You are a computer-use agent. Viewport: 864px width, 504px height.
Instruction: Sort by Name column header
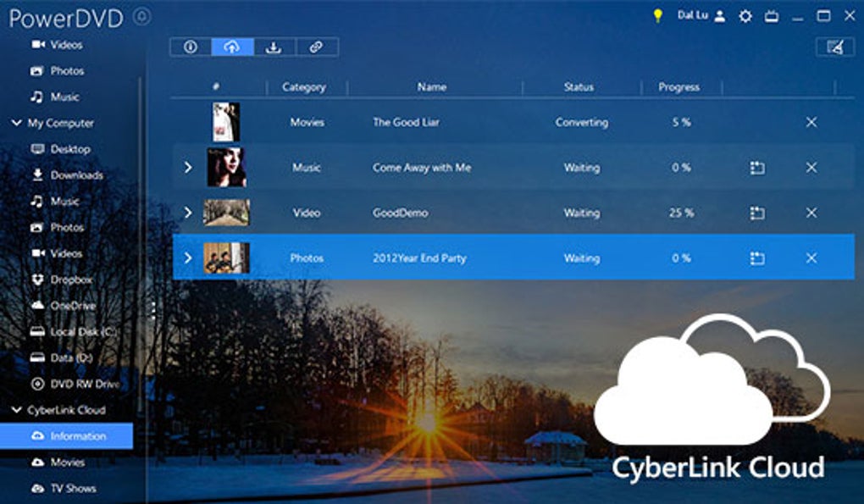tap(431, 87)
